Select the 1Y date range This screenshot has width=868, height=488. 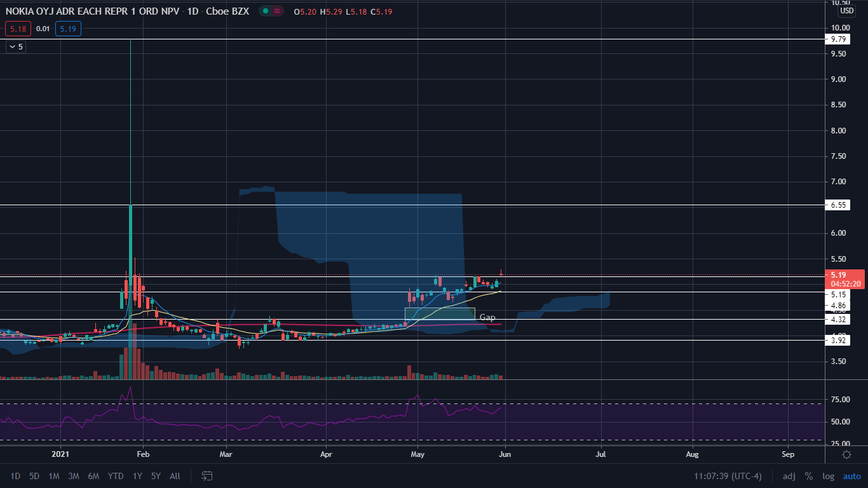click(x=137, y=476)
